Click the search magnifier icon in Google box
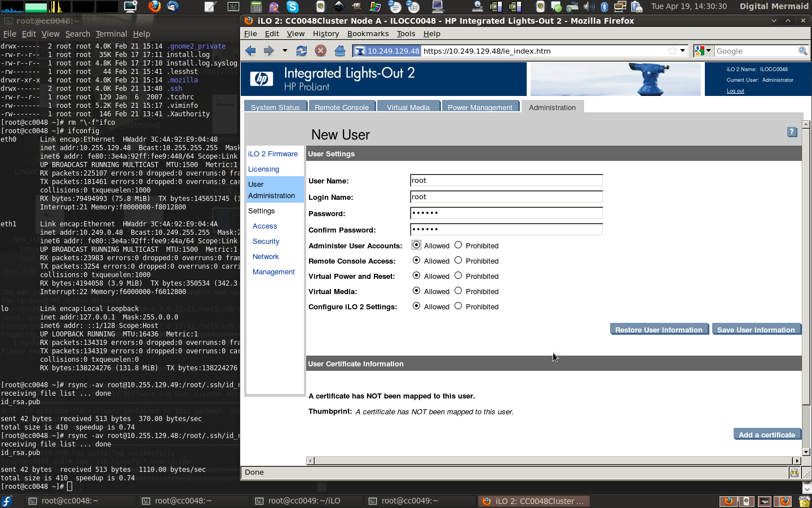 coord(802,51)
